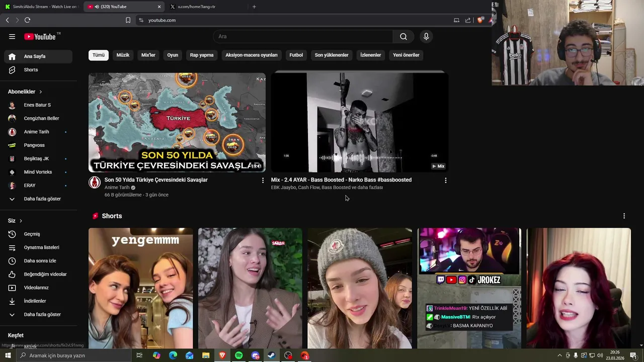The height and width of the screenshot is (362, 644).
Task: Open the Shorts shelf options menu
Action: coord(624,216)
